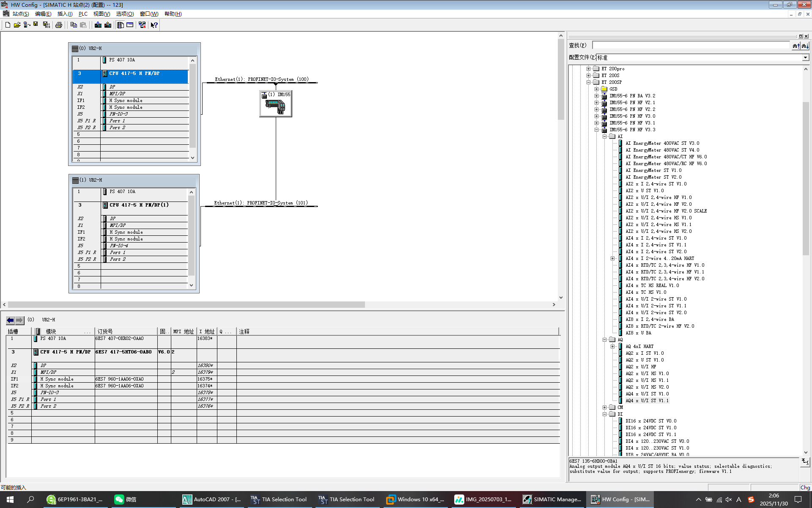
Task: Click the Save and Compile icon
Action: point(47,25)
